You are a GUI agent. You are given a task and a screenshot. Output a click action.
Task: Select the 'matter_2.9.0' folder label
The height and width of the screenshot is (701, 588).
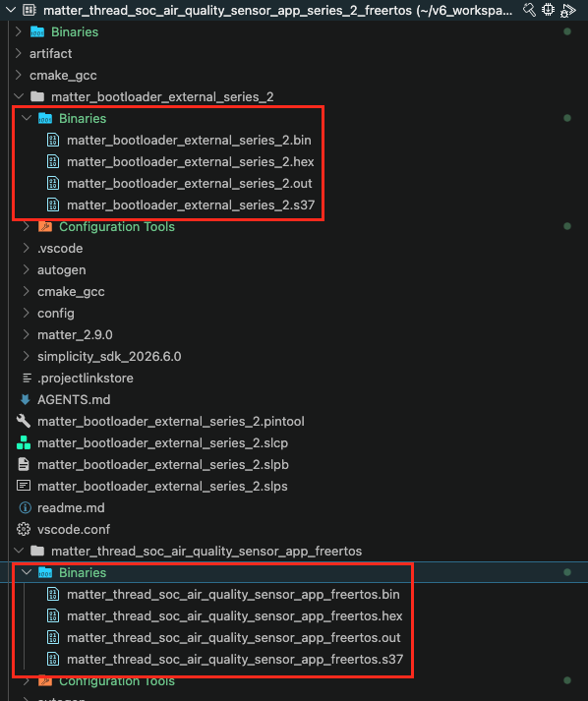pos(75,335)
